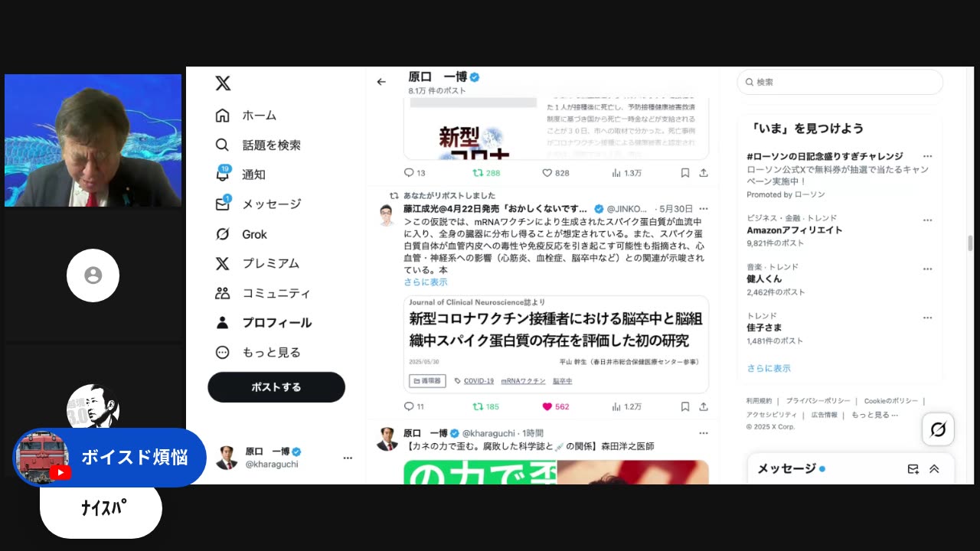The image size is (980, 551).
Task: Click the X logo icon
Action: pyautogui.click(x=223, y=83)
